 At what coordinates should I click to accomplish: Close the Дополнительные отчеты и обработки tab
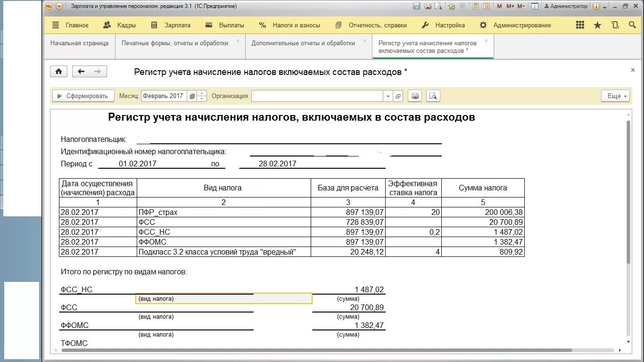point(365,41)
